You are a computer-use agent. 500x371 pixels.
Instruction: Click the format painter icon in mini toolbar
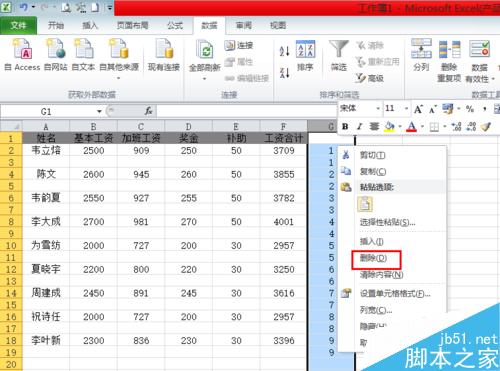pos(486,127)
